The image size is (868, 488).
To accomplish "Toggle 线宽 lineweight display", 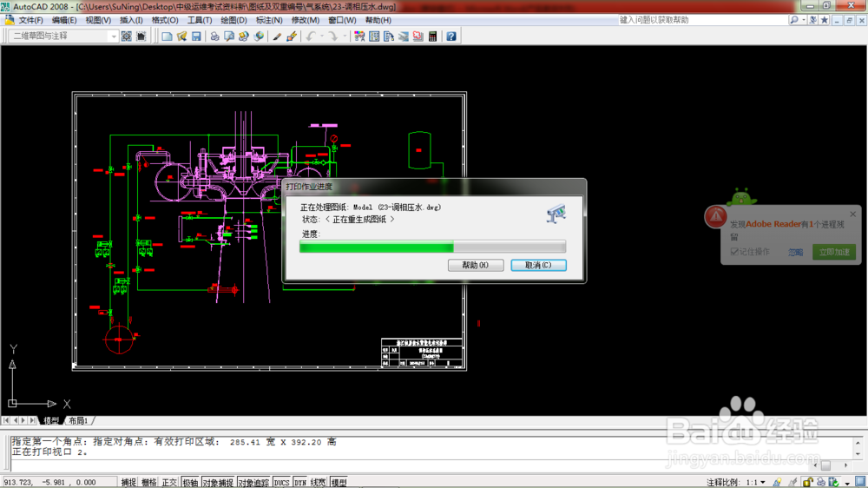I will point(319,483).
